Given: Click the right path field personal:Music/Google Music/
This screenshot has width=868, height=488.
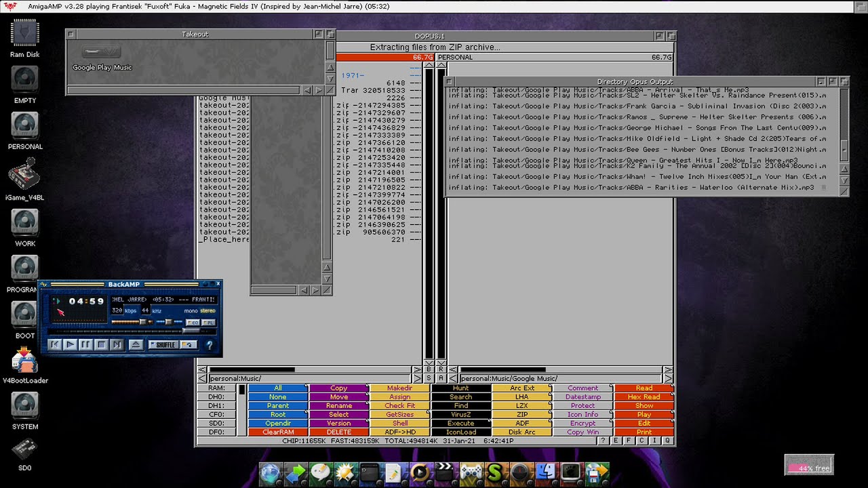Looking at the screenshot, I should pyautogui.click(x=560, y=378).
